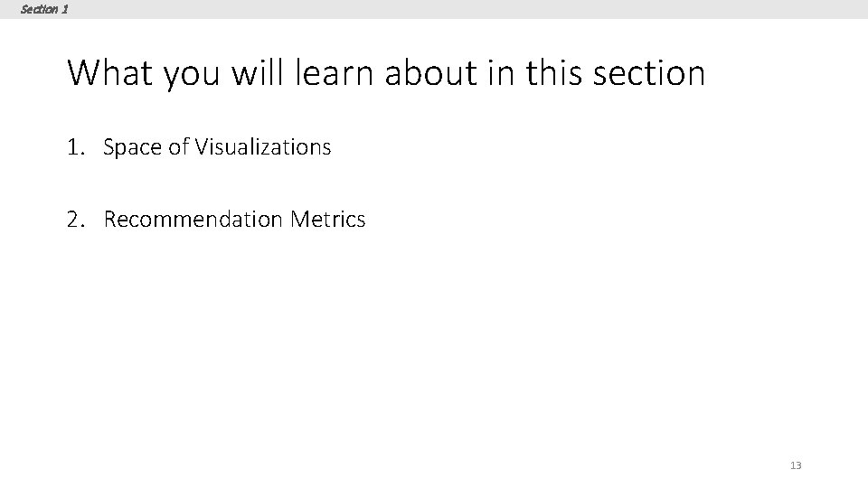Select the gray header bar at top
The width and height of the screenshot is (868, 488).
452,9
